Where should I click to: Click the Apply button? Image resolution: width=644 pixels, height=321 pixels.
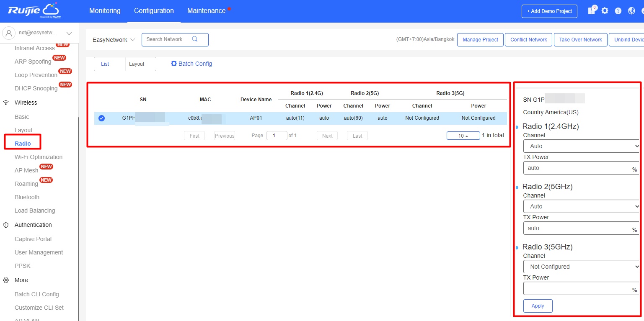click(538, 306)
